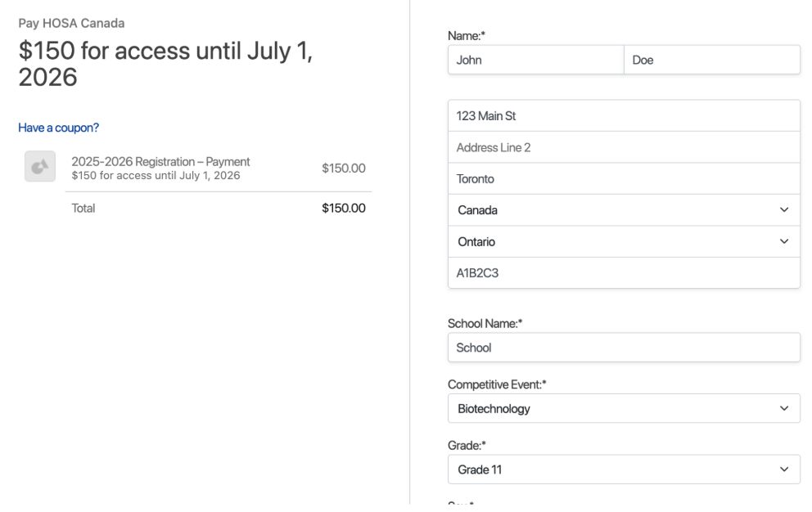Click the 2025-2026 Registration – Payment line item

pos(160,162)
